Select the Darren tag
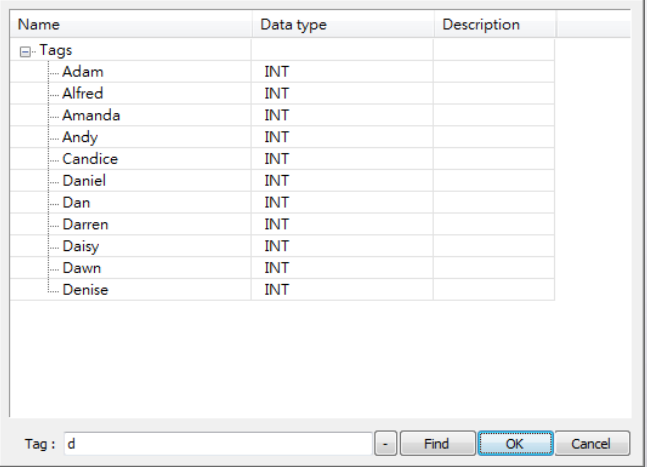 [85, 224]
